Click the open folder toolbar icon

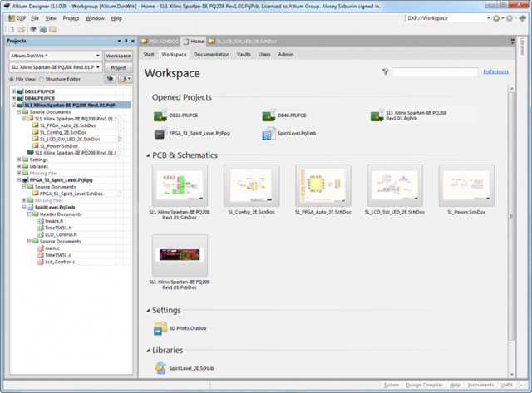[x=21, y=30]
